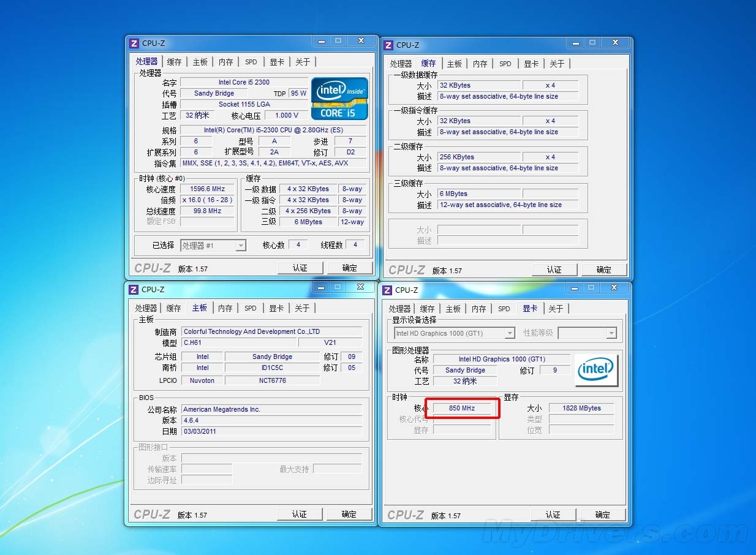Click "12-way set associative, 64-byte line size"
Viewport: 756px width, 555px height.
[508, 205]
